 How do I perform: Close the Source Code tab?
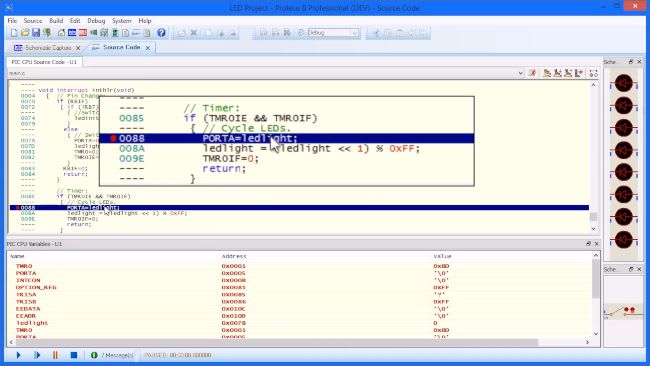click(148, 48)
